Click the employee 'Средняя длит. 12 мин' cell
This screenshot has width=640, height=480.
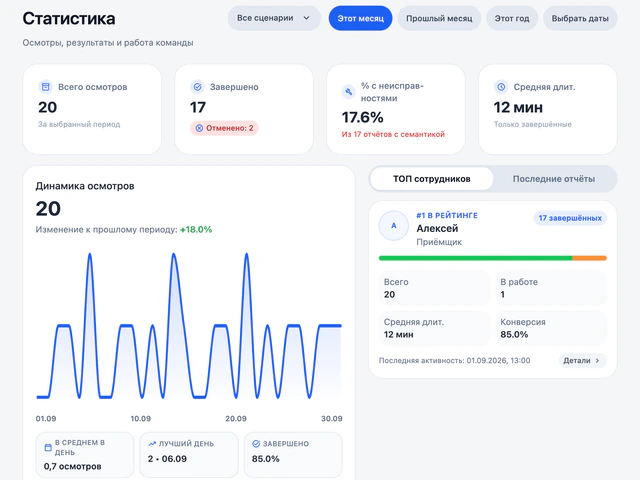[434, 328]
